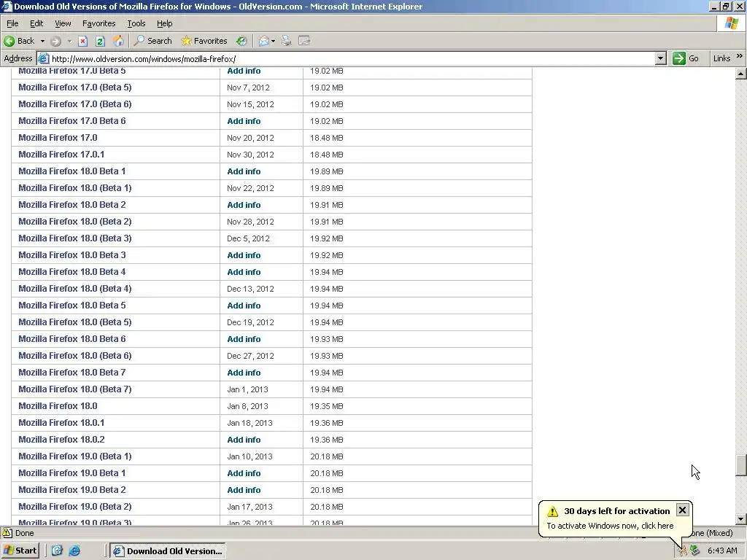Click the Forward arrow icon
The width and height of the screenshot is (747, 560).
coord(55,41)
